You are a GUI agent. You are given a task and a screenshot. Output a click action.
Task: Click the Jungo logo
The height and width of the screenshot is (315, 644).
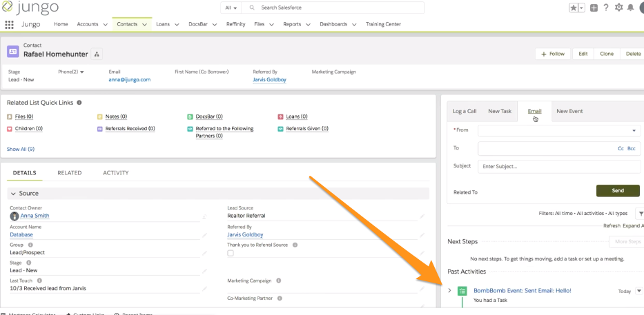pos(30,8)
